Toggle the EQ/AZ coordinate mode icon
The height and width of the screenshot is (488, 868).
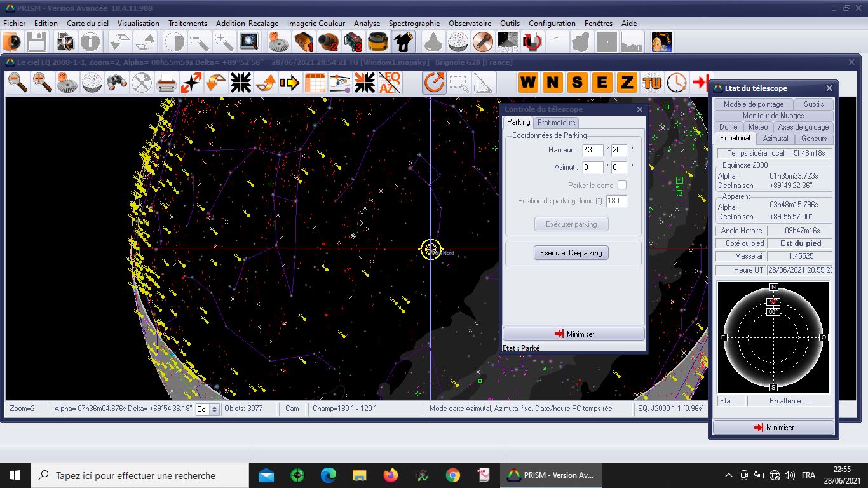coord(389,83)
